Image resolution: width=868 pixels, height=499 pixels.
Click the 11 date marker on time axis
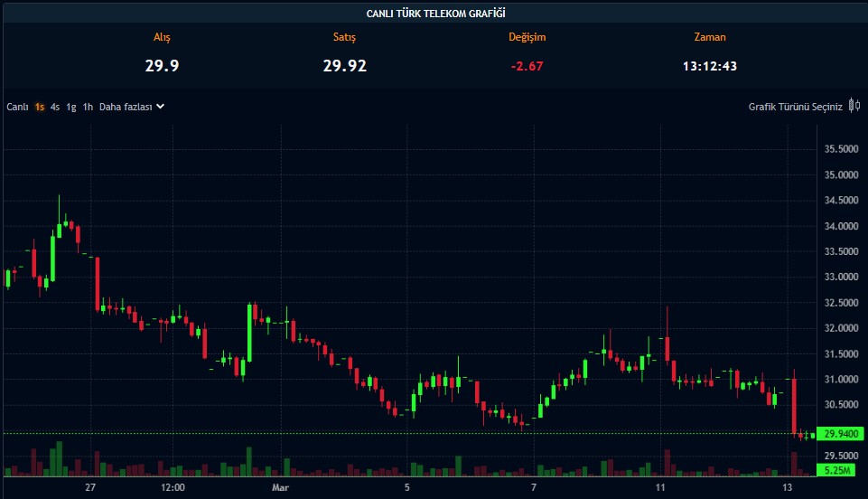[660, 487]
